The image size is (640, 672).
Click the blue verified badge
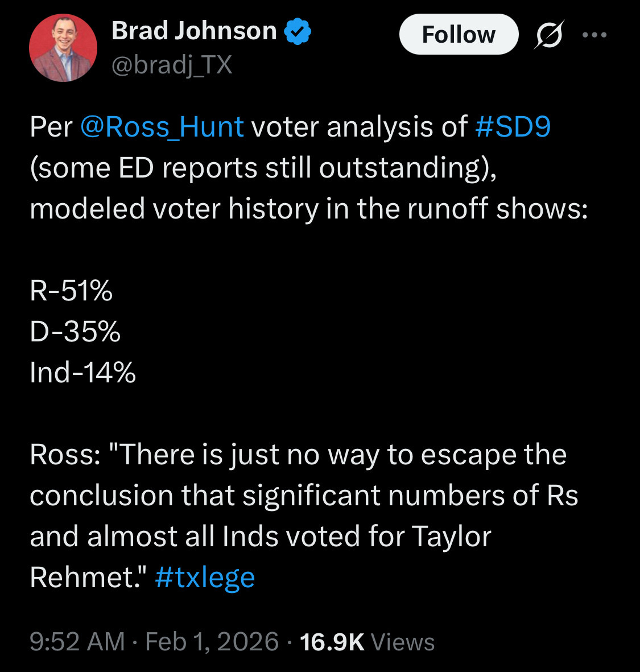coord(298,31)
